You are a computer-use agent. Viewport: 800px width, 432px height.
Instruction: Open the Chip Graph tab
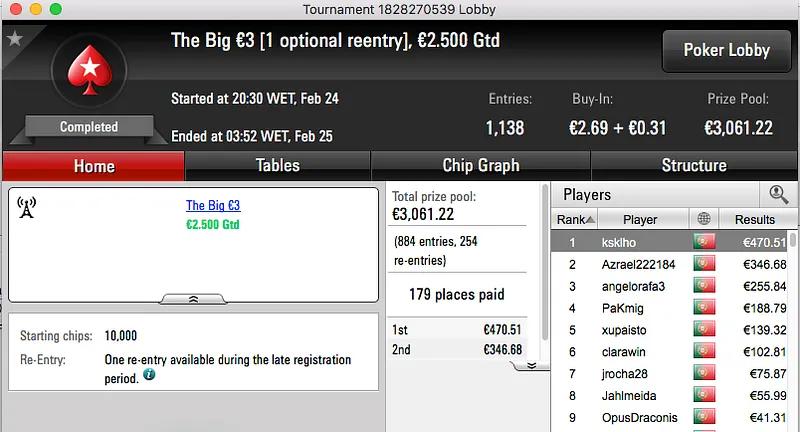point(480,166)
